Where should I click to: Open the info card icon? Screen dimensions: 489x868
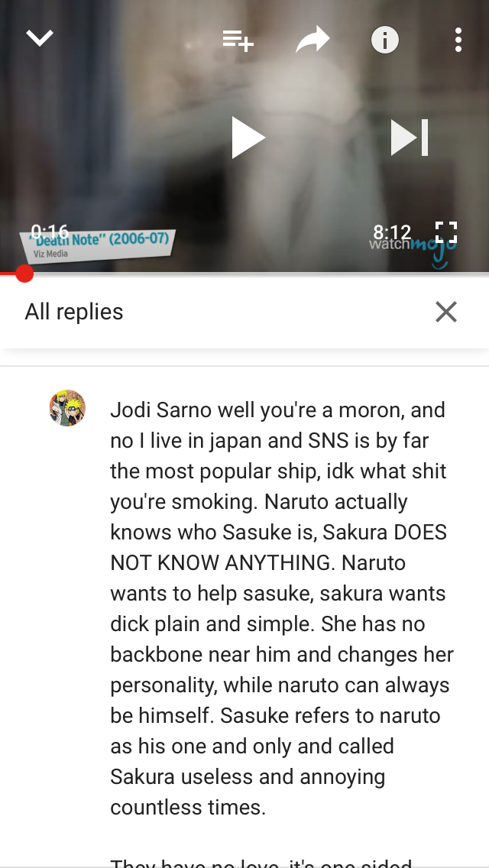tap(385, 40)
